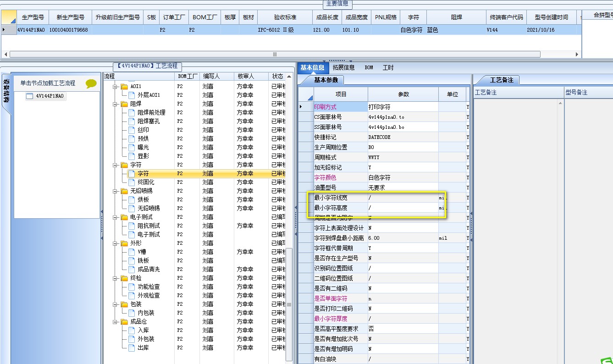The width and height of the screenshot is (613, 364).
Task: Select the 工艺备注 tab header
Action: pos(502,80)
